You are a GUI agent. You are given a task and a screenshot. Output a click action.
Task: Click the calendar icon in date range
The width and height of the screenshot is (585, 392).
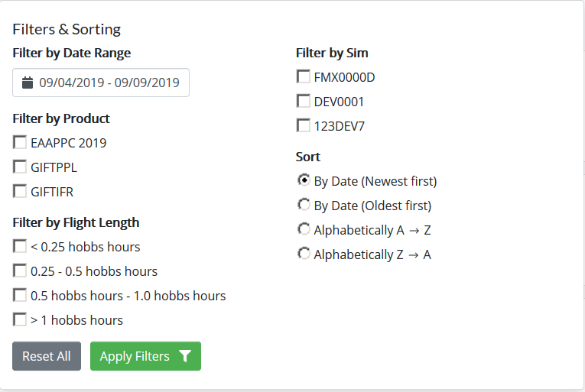pos(28,83)
